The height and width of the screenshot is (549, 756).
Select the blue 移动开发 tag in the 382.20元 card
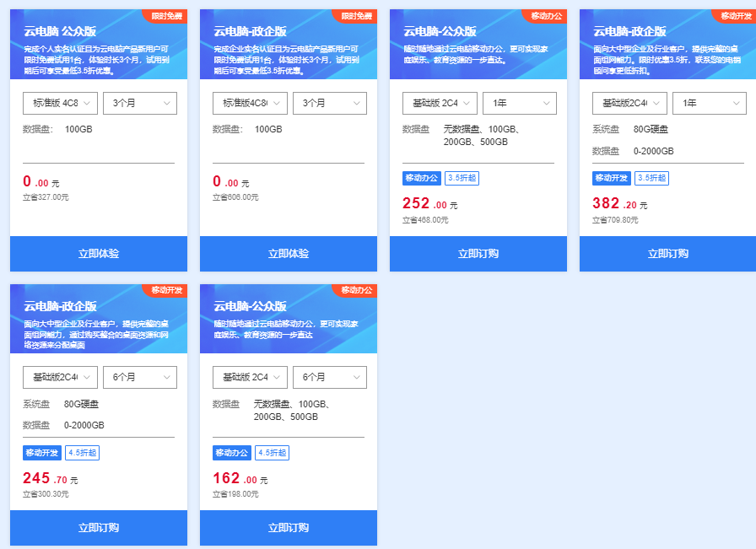pos(612,178)
